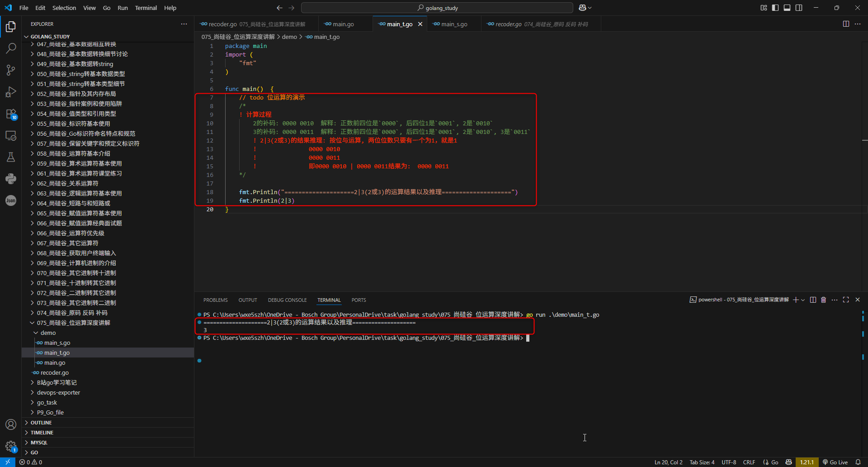The image size is (868, 467).
Task: Collapse the 075_尚硅谷_位运算深度讲解 folder
Action: click(108, 323)
